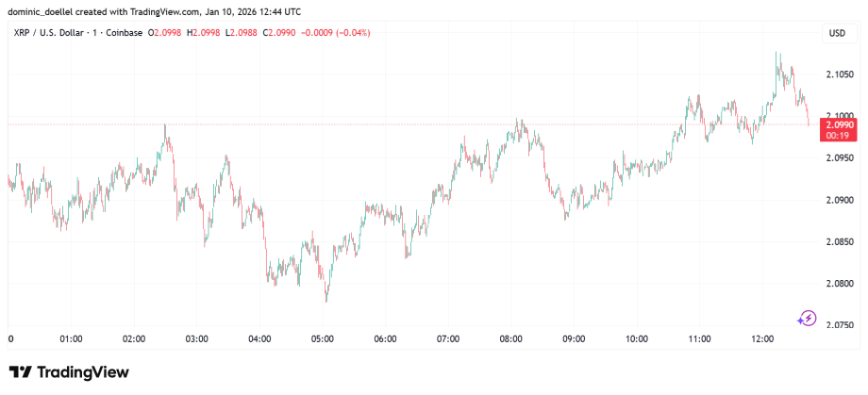Click the 08:00 time axis label
The image size is (868, 395).
point(510,339)
